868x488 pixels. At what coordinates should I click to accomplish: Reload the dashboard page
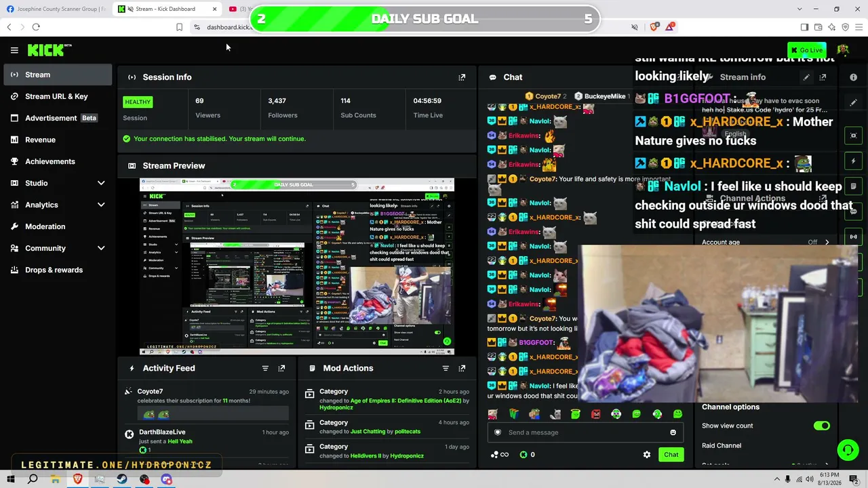[x=36, y=27]
